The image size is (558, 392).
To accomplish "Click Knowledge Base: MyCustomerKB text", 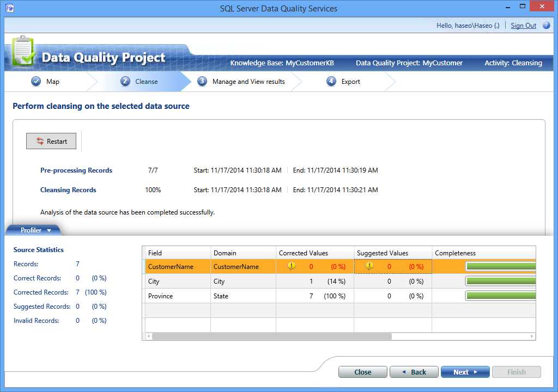I will (282, 63).
